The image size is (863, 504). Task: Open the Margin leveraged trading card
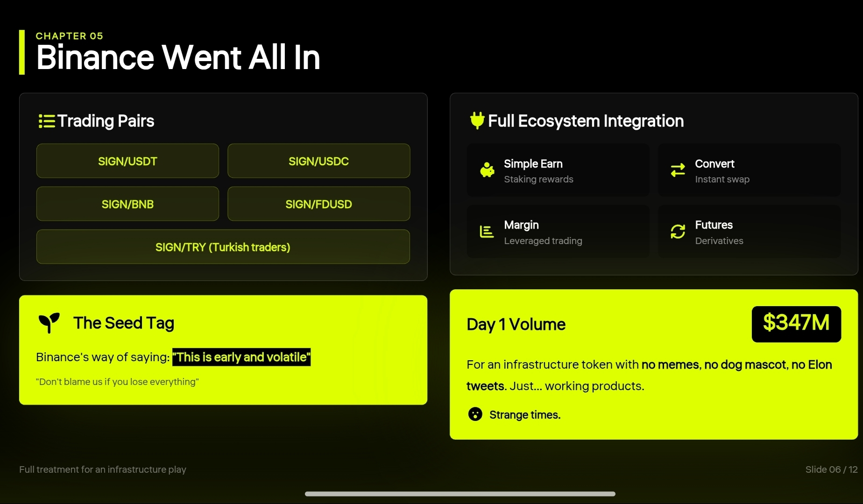click(x=558, y=231)
